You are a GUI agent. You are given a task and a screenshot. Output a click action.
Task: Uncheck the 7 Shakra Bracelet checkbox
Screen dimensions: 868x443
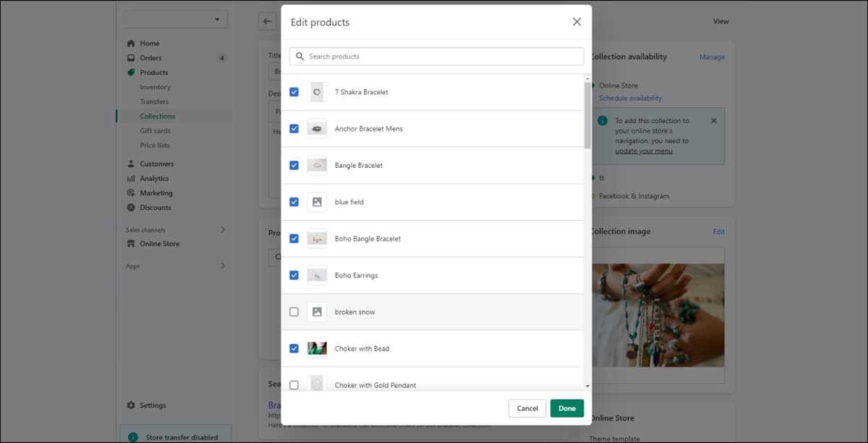(294, 92)
